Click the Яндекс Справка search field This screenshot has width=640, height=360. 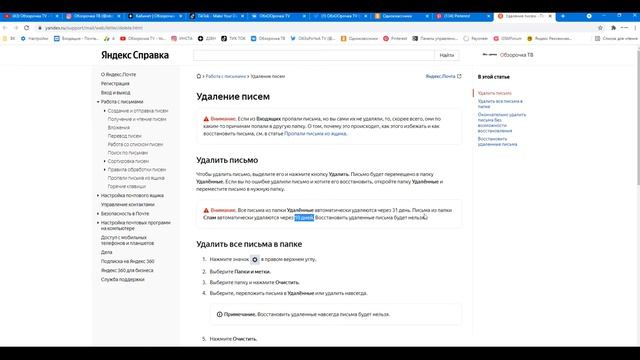[314, 55]
